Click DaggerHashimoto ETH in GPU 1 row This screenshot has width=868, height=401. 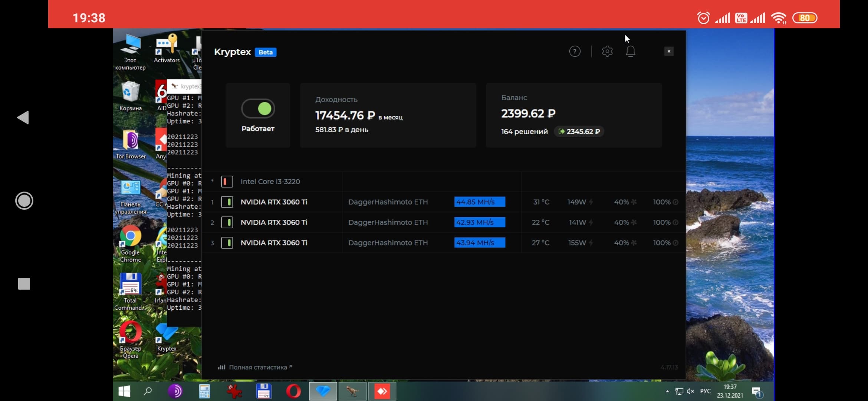click(388, 202)
